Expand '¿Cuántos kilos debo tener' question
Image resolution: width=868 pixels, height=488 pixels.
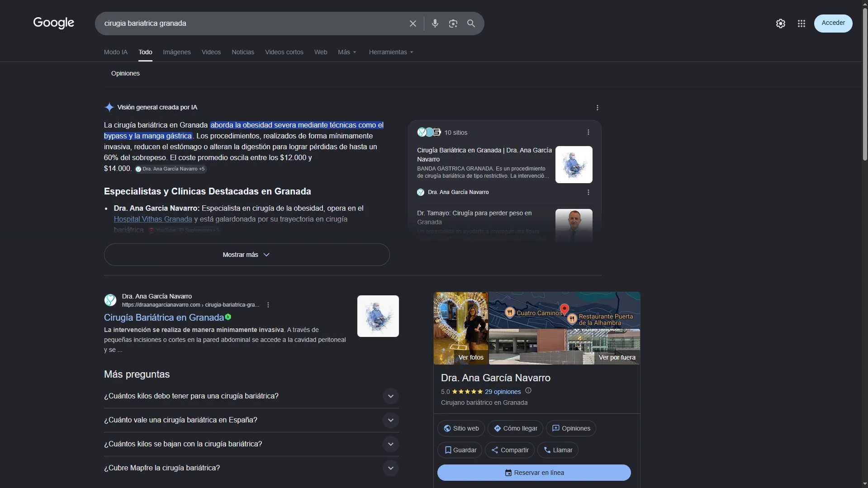coord(390,396)
